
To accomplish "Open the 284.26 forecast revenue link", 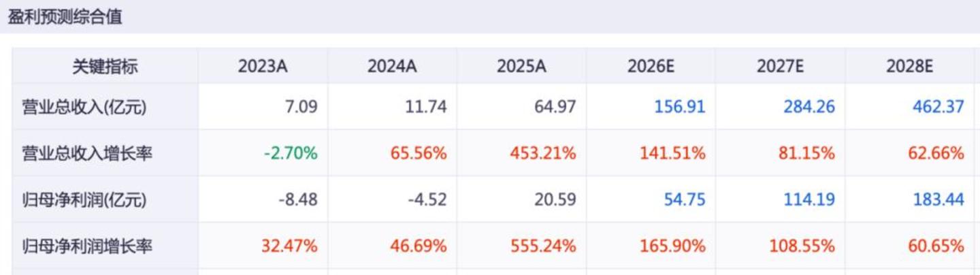I will click(x=809, y=107).
